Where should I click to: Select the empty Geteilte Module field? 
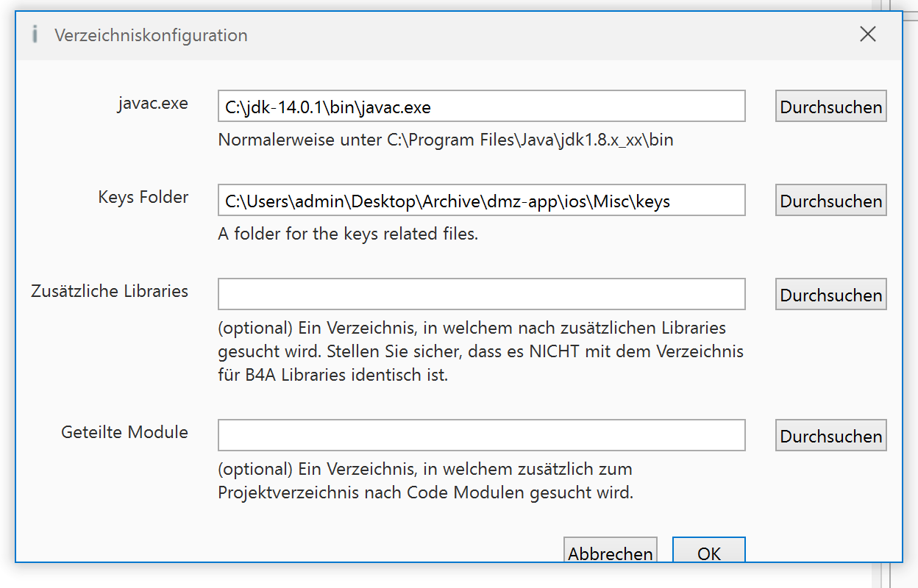click(x=481, y=435)
